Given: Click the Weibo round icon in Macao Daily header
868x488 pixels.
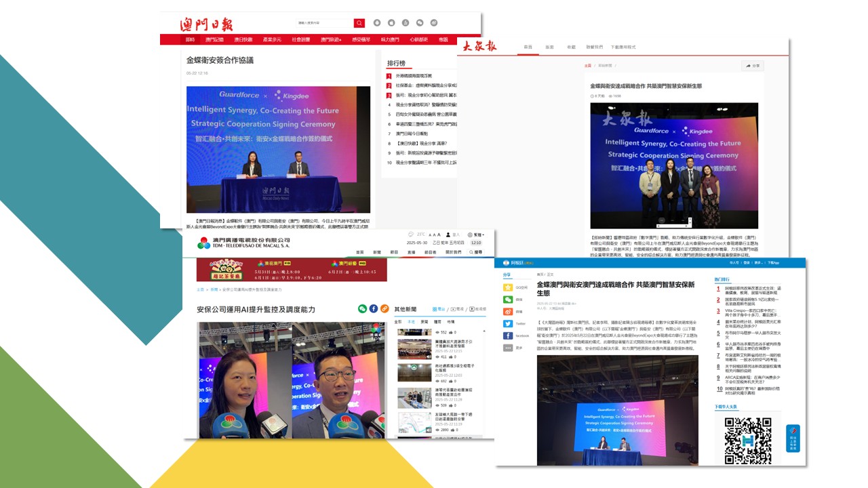Looking at the screenshot, I should tap(434, 23).
